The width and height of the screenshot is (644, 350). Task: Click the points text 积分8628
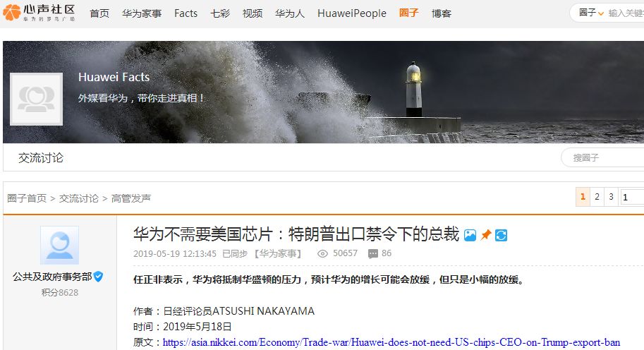pos(59,292)
